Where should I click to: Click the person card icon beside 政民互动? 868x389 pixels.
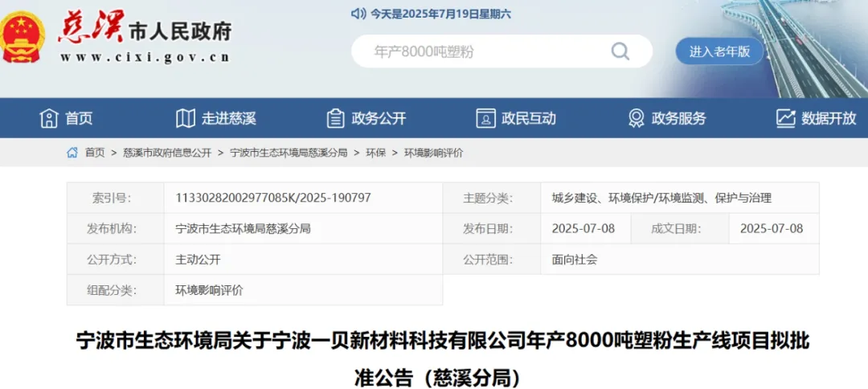pos(485,118)
